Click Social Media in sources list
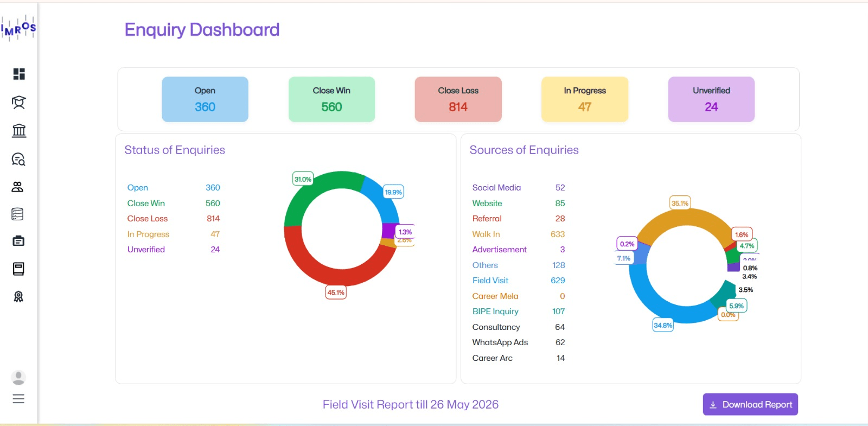 point(496,188)
